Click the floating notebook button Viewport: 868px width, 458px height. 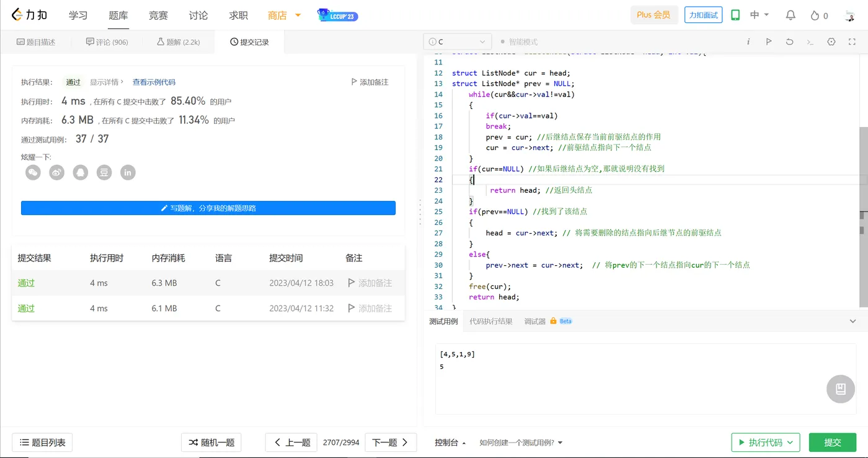[x=841, y=389]
